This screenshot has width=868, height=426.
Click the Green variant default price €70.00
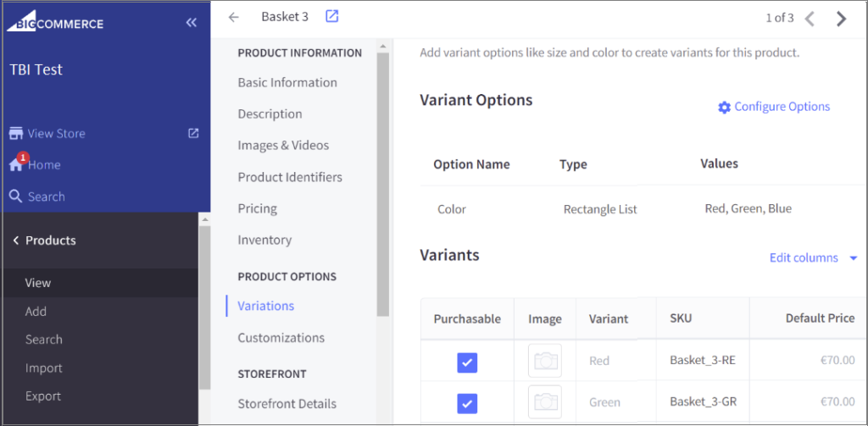click(837, 402)
